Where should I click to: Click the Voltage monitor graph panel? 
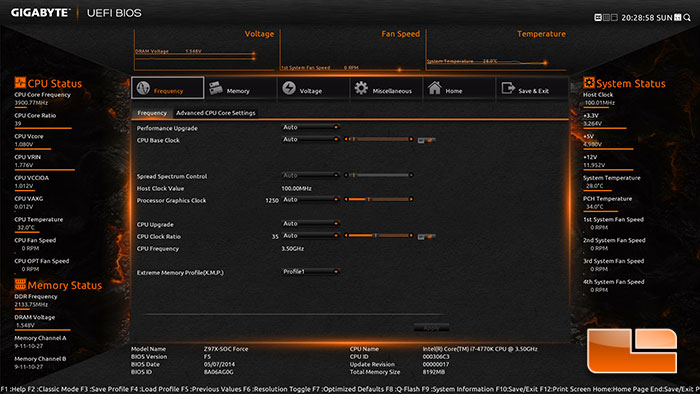[205, 50]
